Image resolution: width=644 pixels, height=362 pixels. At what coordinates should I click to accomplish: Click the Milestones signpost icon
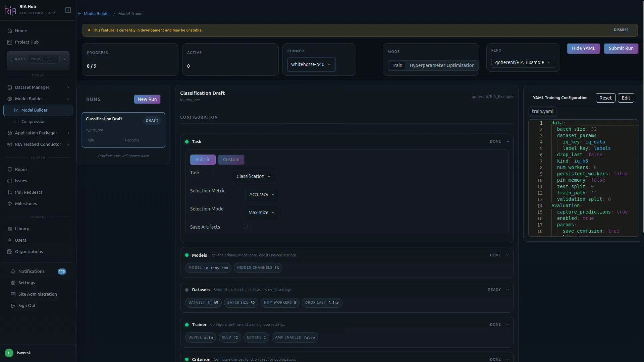point(10,204)
